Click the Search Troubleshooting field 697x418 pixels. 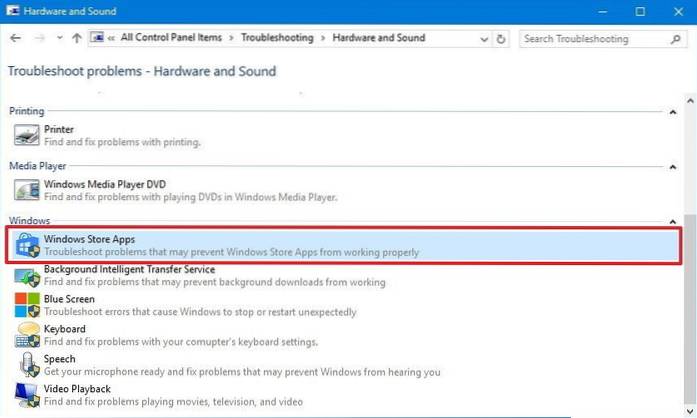click(588, 39)
